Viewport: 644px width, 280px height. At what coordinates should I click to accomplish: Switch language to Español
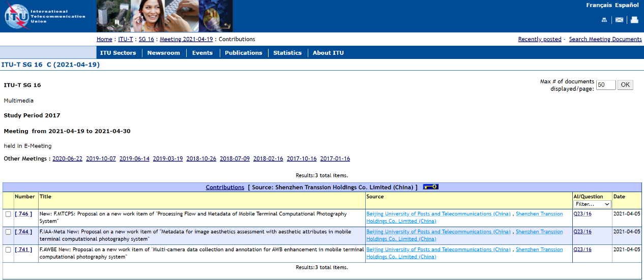[x=627, y=5]
